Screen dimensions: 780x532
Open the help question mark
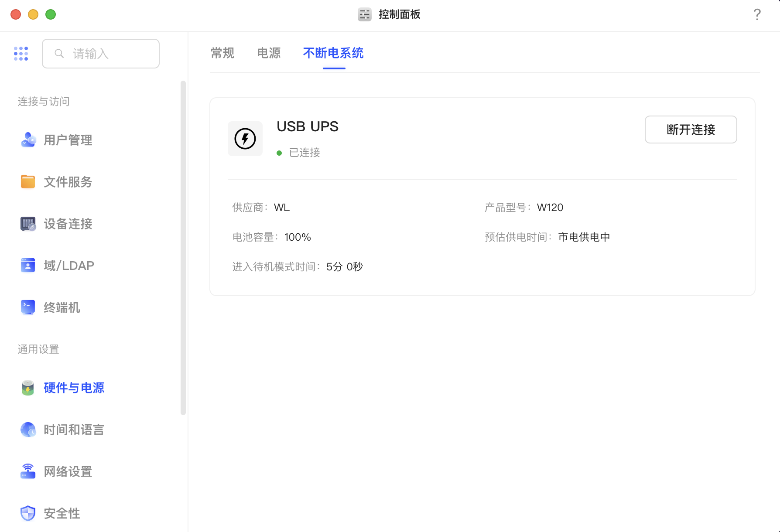(757, 14)
